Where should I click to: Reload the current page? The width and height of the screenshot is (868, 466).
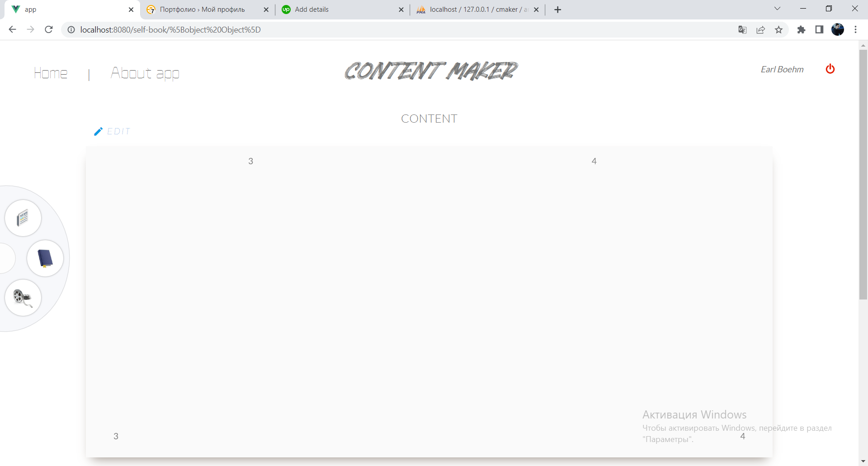pos(49,29)
